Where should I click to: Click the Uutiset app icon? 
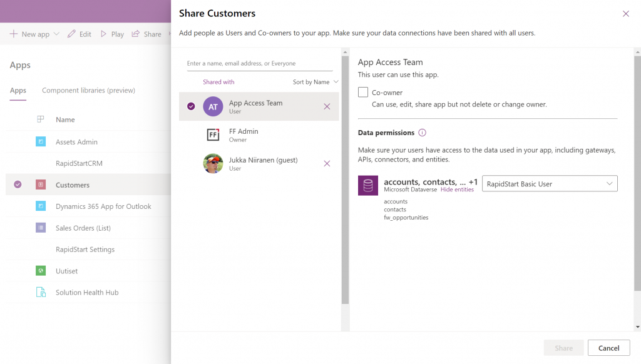[41, 270]
